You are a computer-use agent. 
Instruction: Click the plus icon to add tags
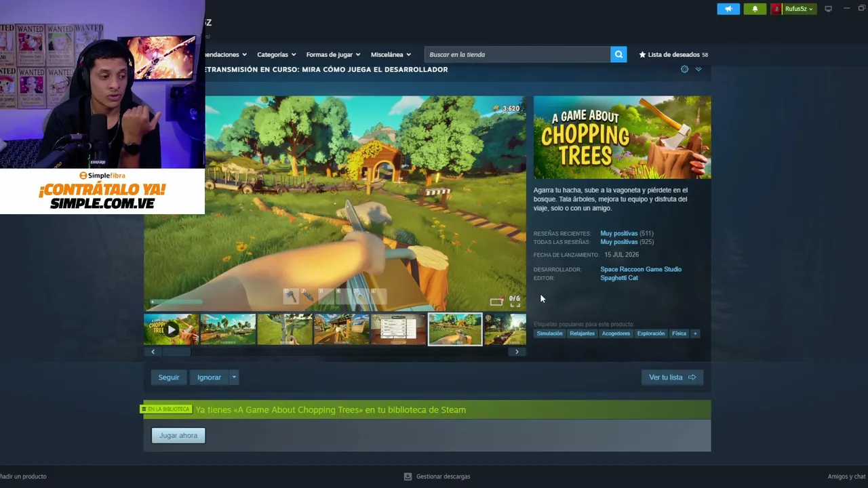[x=694, y=333]
